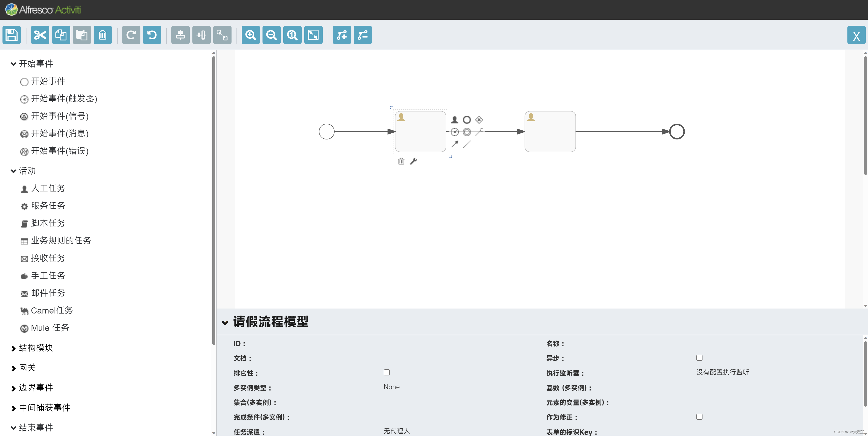Click the Delete trash icon in the toolbar
The height and width of the screenshot is (436, 868).
103,35
